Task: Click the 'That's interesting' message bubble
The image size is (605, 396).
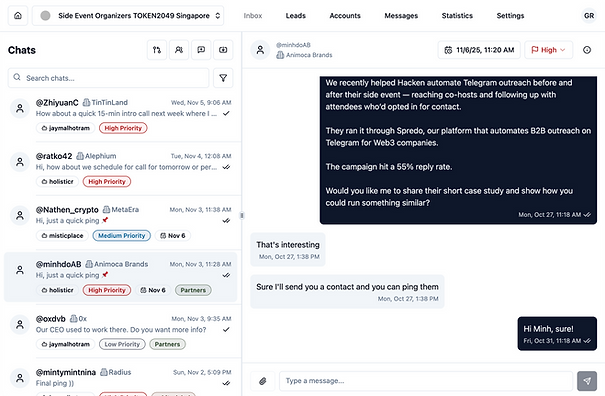Action: coord(288,249)
